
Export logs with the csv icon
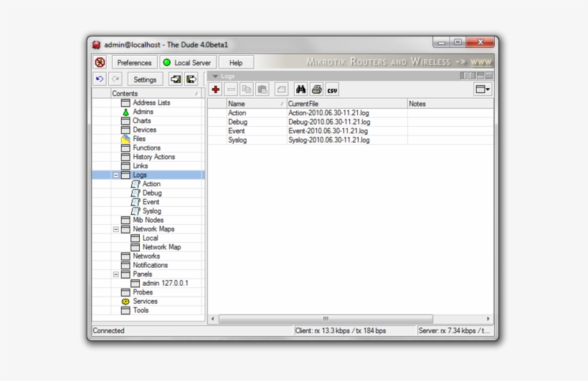coord(332,90)
